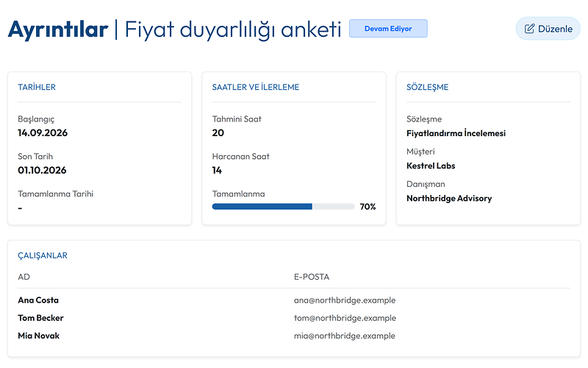Click the SÖZLEŞME card heading
The image size is (588, 368).
click(428, 87)
